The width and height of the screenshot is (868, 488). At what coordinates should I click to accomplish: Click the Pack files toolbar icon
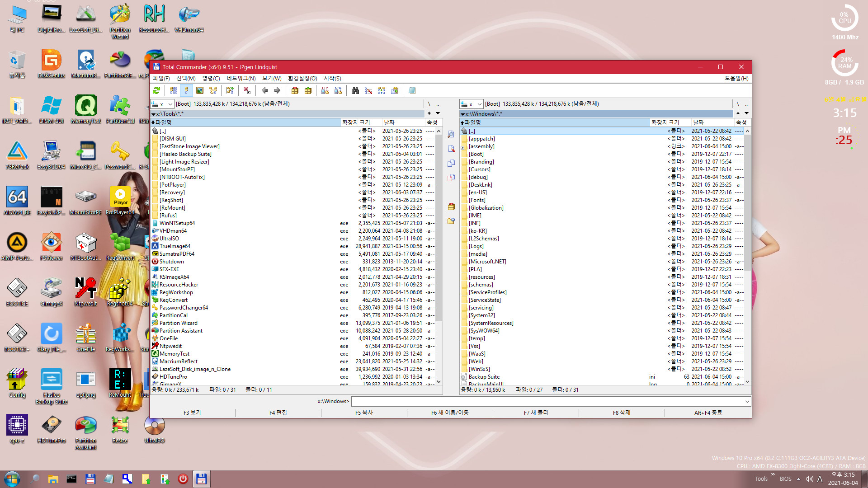(295, 90)
